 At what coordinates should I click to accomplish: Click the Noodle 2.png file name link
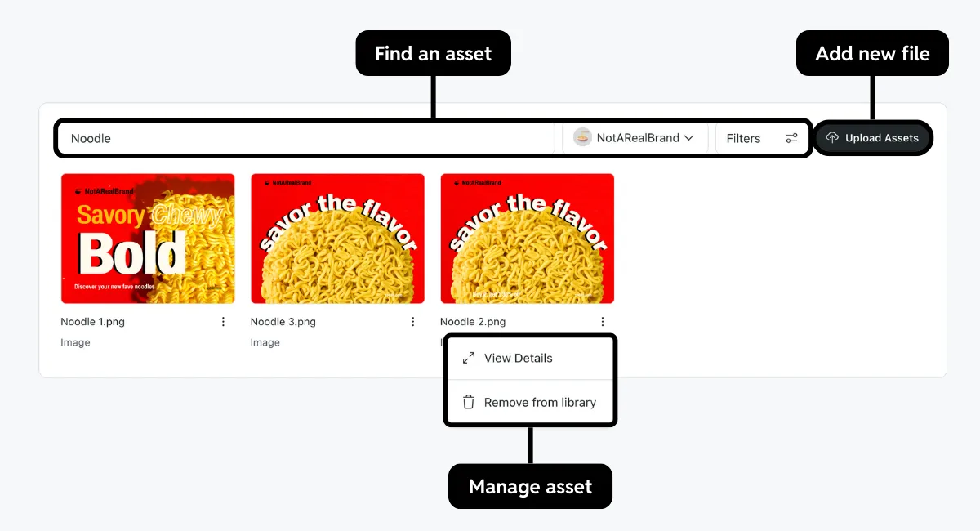pos(473,321)
